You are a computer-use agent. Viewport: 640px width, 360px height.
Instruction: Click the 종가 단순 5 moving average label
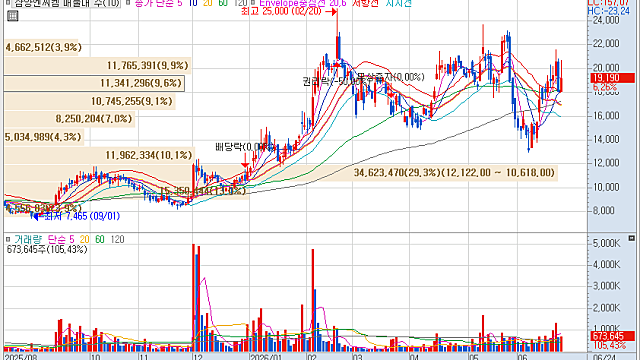click(x=158, y=3)
